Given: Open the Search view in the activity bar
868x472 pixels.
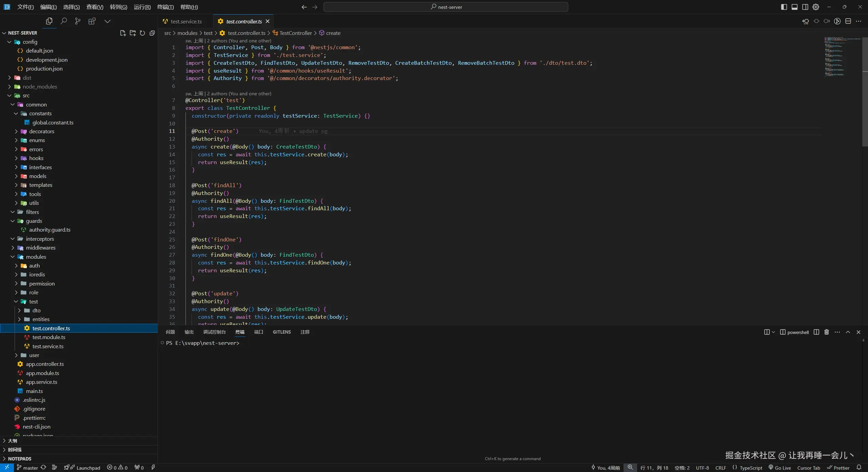Looking at the screenshot, I should [x=63, y=21].
